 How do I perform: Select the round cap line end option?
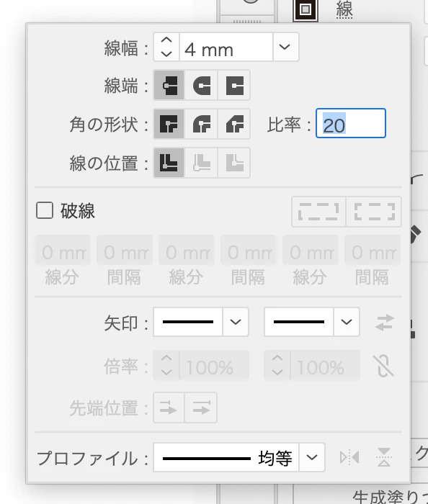(201, 85)
